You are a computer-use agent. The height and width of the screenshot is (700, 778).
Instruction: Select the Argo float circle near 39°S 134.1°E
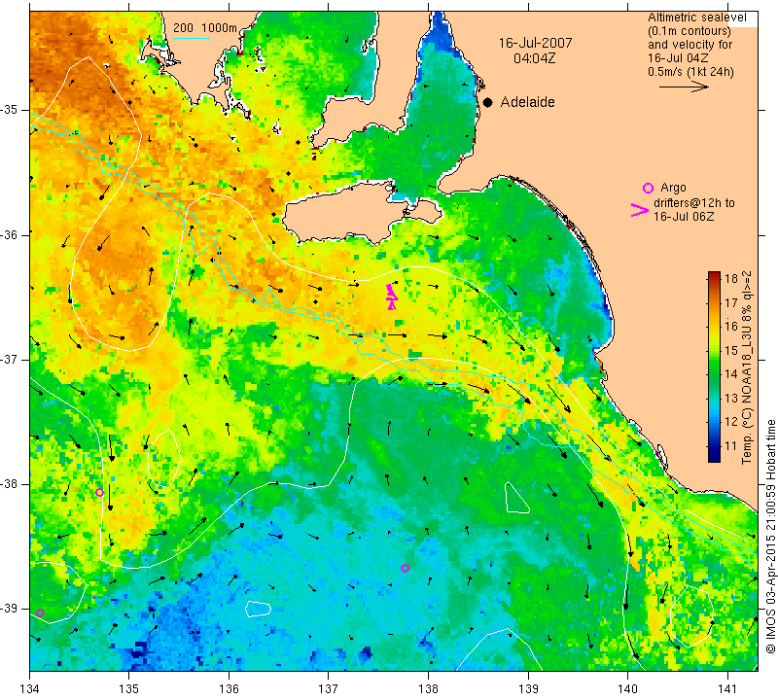tap(41, 613)
